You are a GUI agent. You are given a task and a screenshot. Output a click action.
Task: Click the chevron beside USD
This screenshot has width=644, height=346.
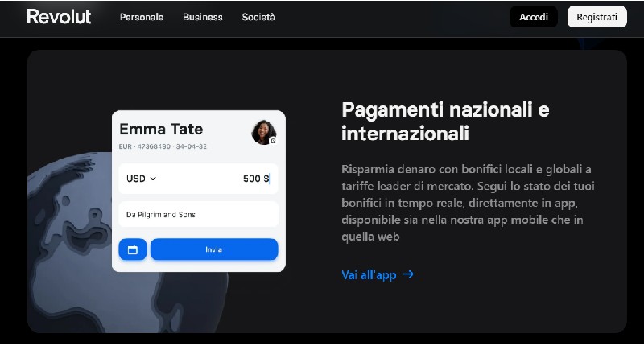click(153, 179)
